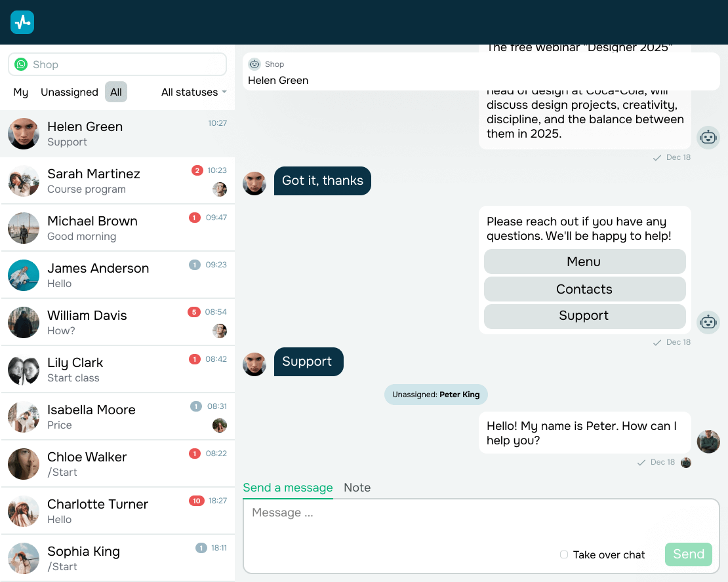Select the Unassigned filter tab
728x582 pixels.
click(x=70, y=92)
